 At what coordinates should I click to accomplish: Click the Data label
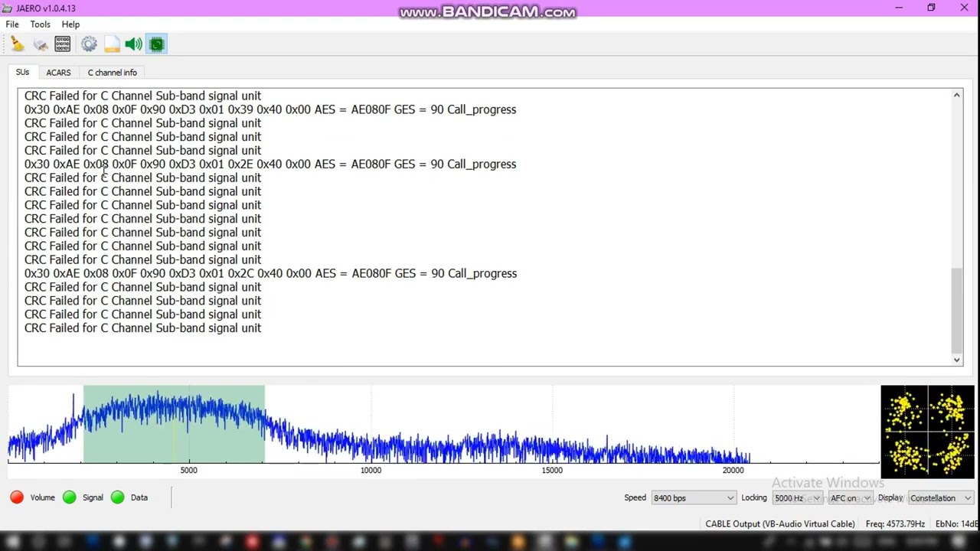click(x=139, y=497)
